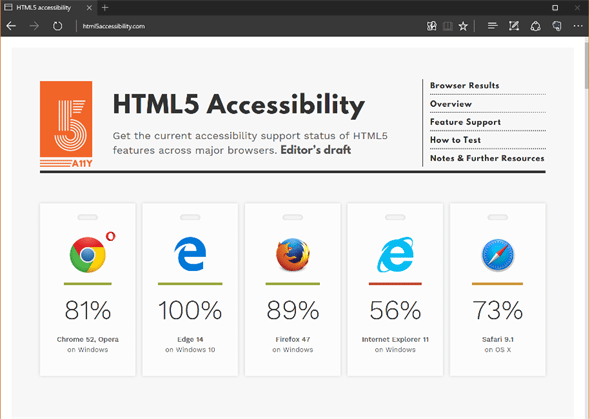
Task: Reload the page with the Refresh icon
Action: pos(57,26)
